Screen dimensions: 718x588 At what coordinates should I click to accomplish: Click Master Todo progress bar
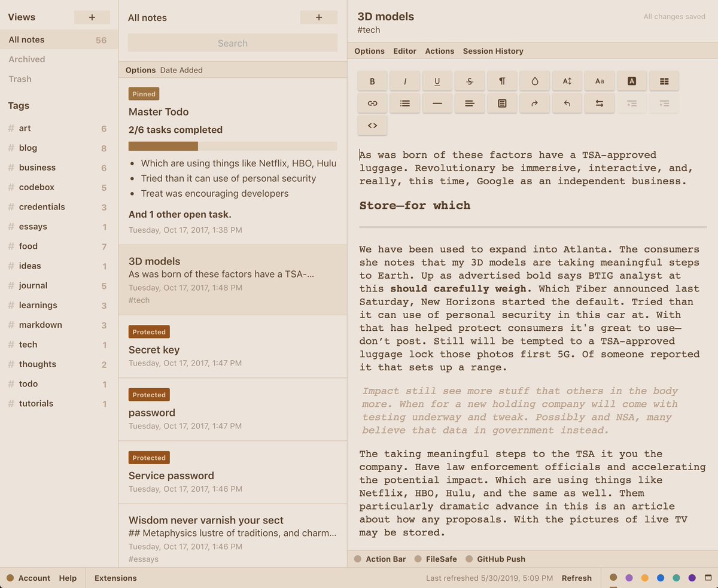(233, 146)
